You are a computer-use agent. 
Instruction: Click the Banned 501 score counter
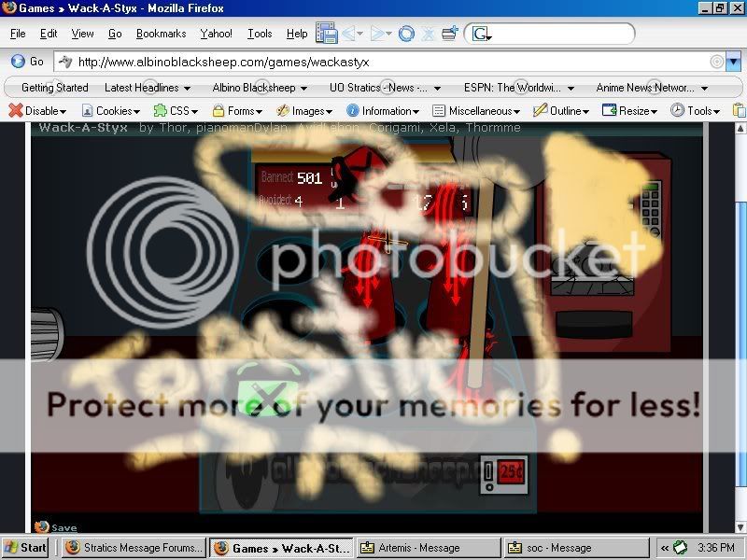click(292, 177)
